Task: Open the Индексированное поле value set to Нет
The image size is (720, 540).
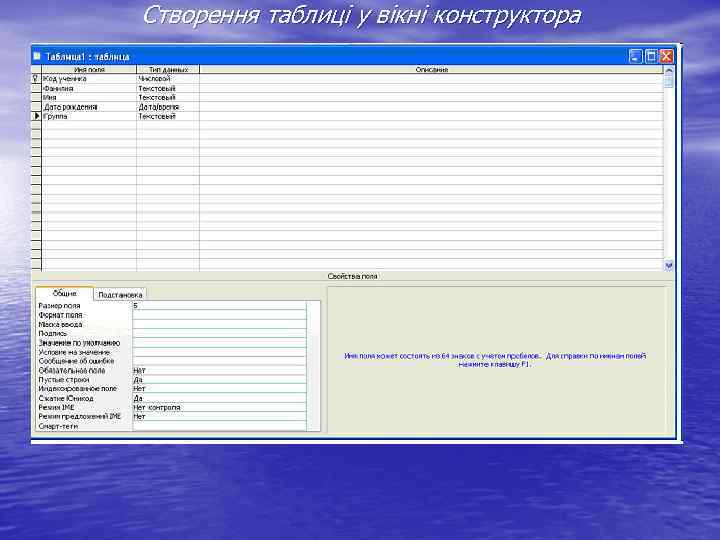Action: (x=219, y=388)
